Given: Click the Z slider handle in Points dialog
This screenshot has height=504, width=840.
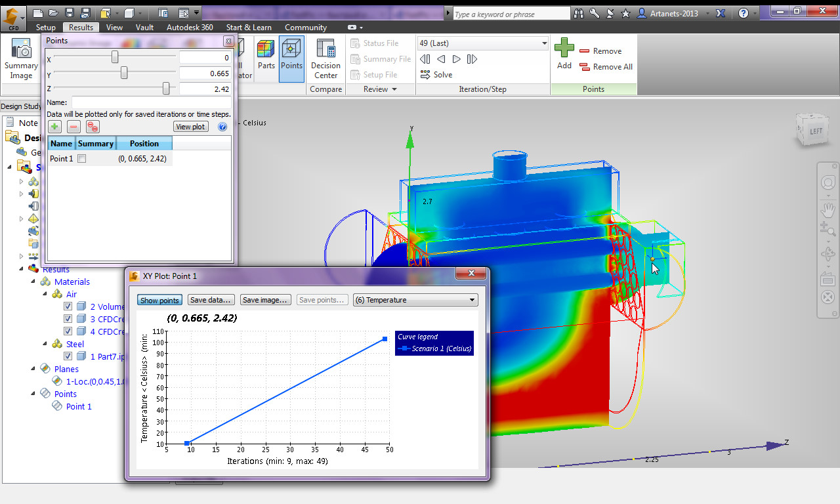Looking at the screenshot, I should [x=166, y=88].
